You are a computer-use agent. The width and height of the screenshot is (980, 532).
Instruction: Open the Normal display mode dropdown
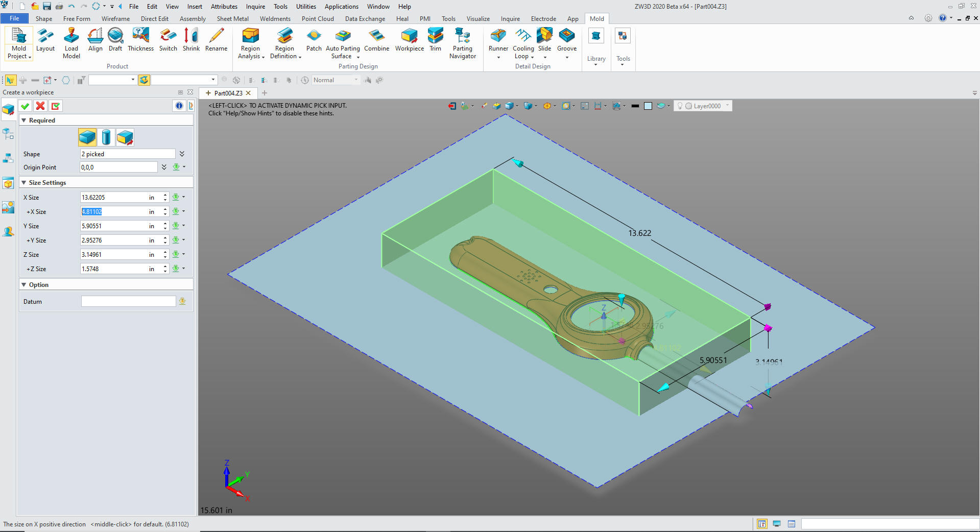[x=356, y=80]
